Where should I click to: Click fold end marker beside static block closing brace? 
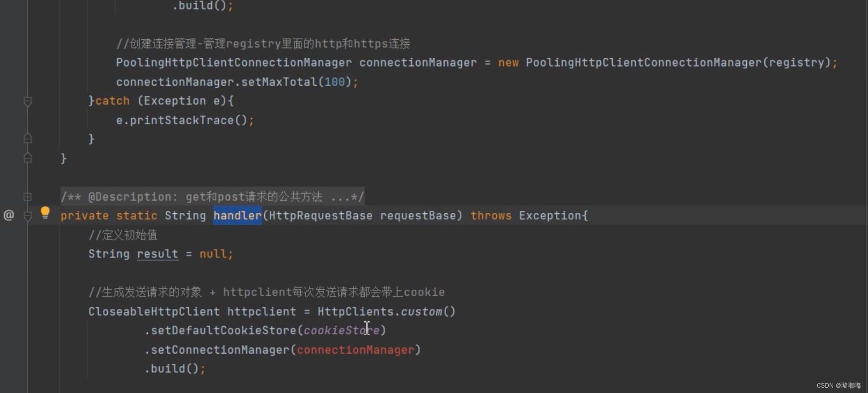tap(27, 158)
